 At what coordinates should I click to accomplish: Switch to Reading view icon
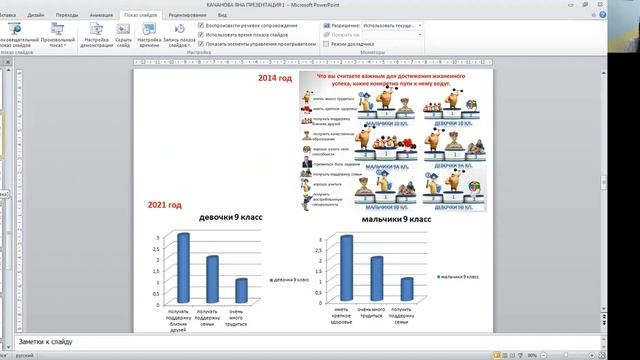tap(513, 356)
